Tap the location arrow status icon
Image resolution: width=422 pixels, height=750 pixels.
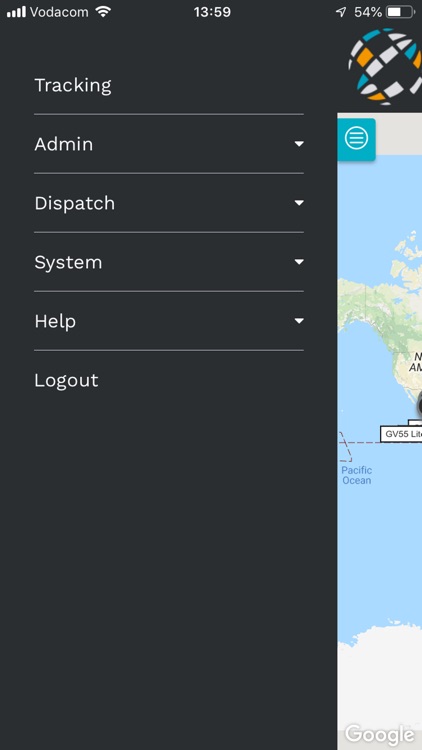click(x=341, y=12)
